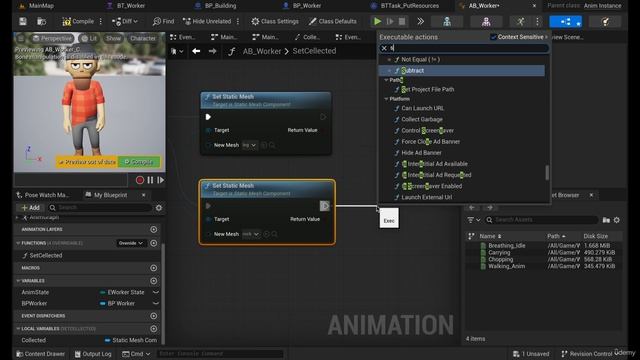
Task: Open Class Defaults
Action: pyautogui.click(x=332, y=21)
